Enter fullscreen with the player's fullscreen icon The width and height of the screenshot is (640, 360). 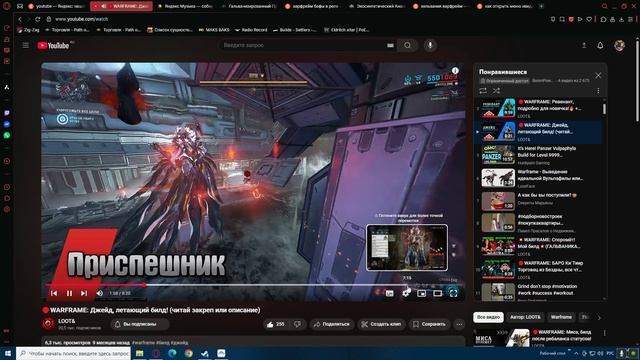click(453, 293)
